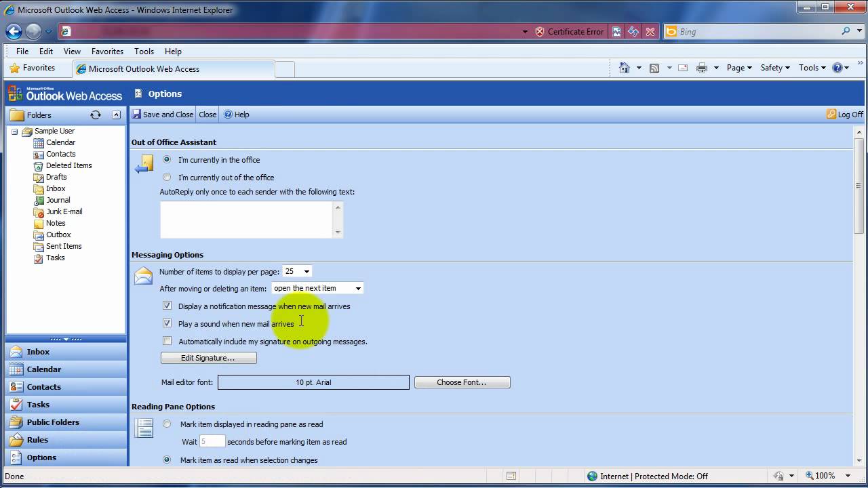Toggle play a sound when mail arrives

tap(167, 323)
